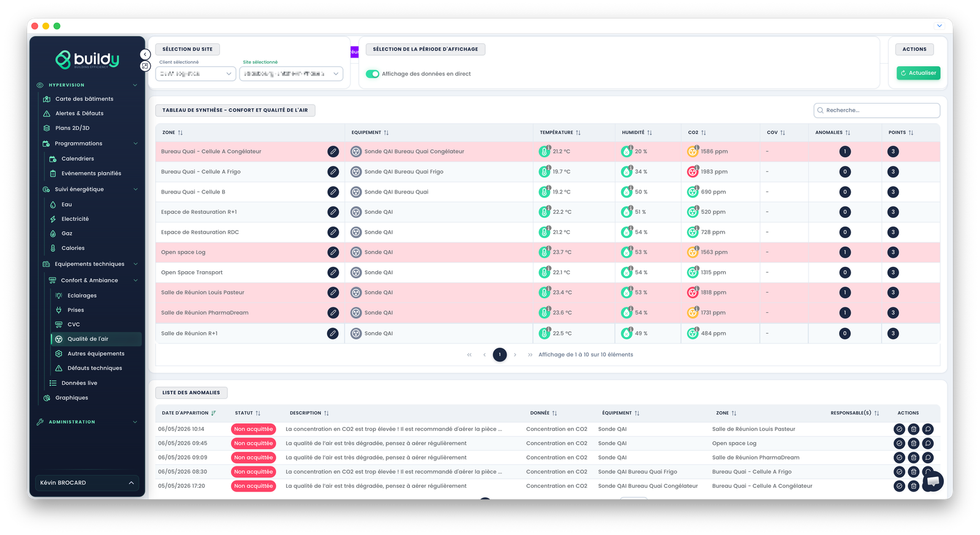Open Evènements planifiés

pyautogui.click(x=91, y=174)
